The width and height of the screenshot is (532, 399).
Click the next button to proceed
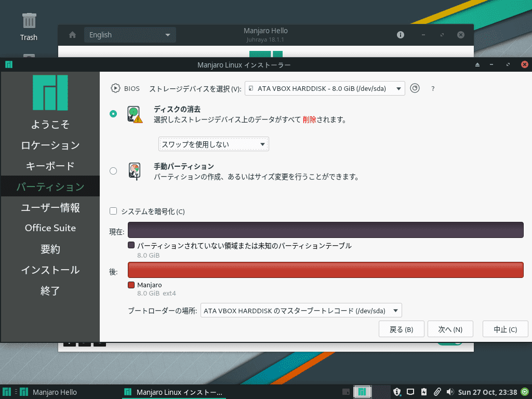(x=450, y=329)
